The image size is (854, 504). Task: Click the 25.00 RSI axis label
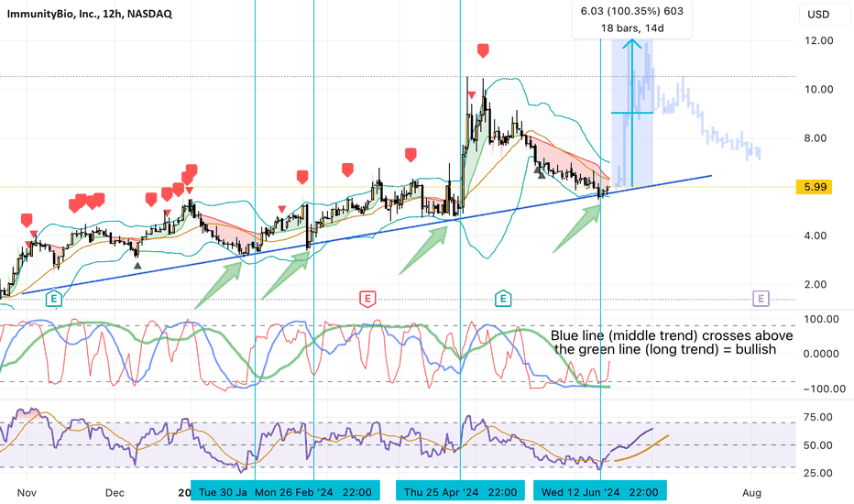[818, 473]
